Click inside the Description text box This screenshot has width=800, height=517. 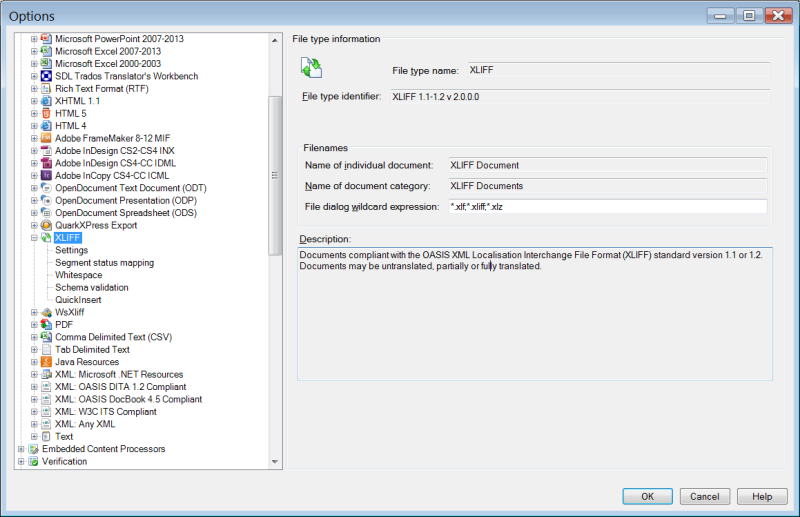click(x=535, y=314)
